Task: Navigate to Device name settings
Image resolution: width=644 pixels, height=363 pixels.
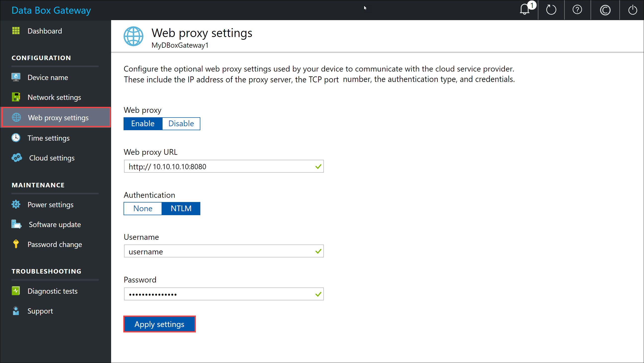Action: pos(48,77)
